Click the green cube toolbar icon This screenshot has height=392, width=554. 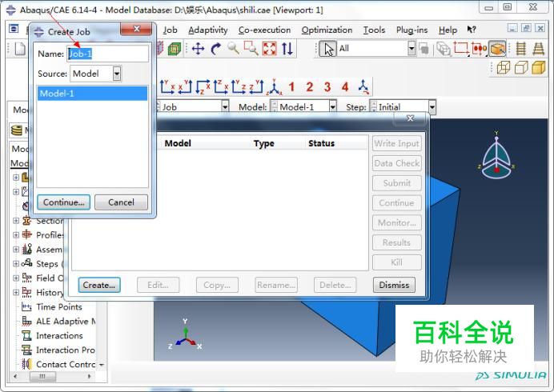175,49
